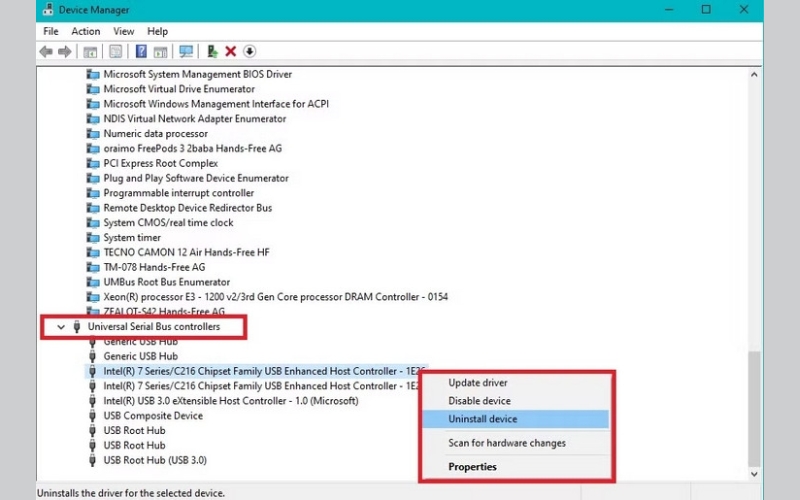Click the icon beside USB Composite Device
This screenshot has height=500, width=800.
click(92, 415)
